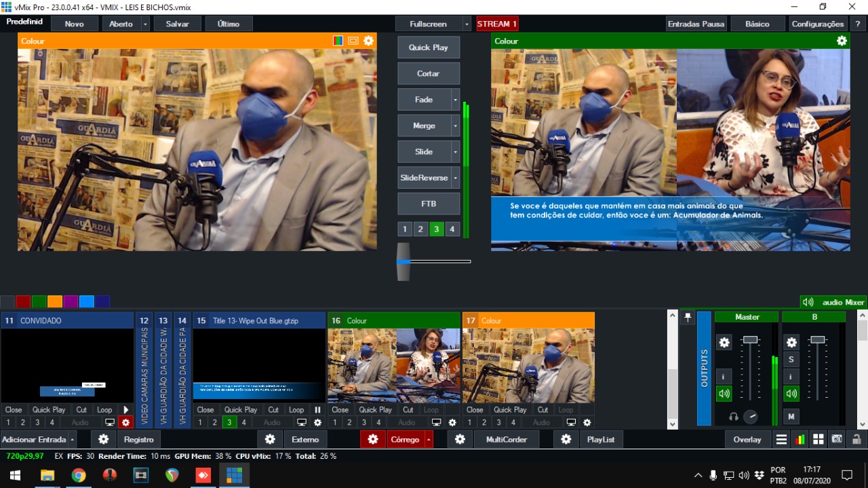Expand the Fade transition dropdown arrow
868x488 pixels.
point(455,100)
